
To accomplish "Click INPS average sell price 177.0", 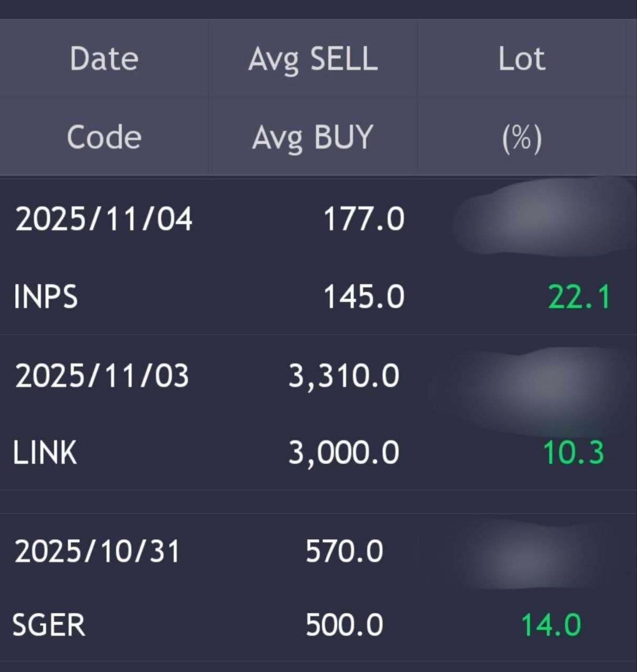I will (363, 219).
